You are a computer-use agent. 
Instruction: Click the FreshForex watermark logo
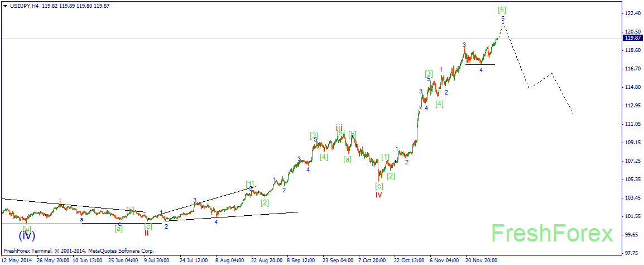[551, 234]
